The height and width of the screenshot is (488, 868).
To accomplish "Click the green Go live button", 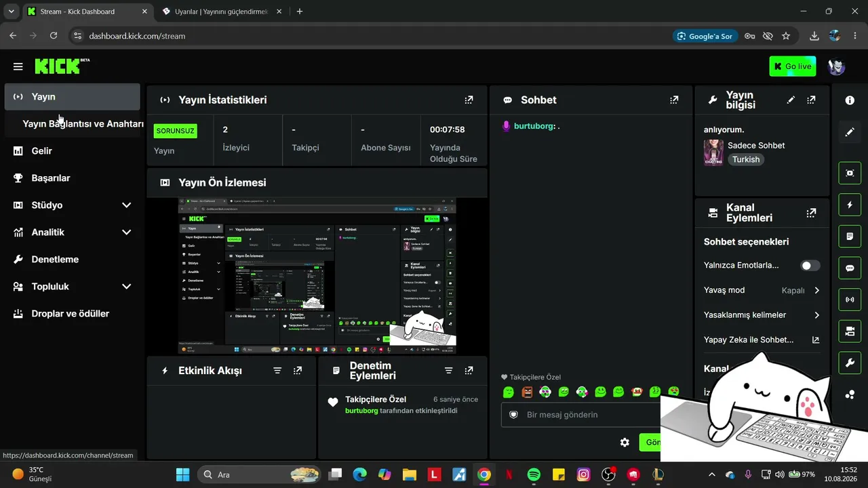I will click(x=792, y=66).
